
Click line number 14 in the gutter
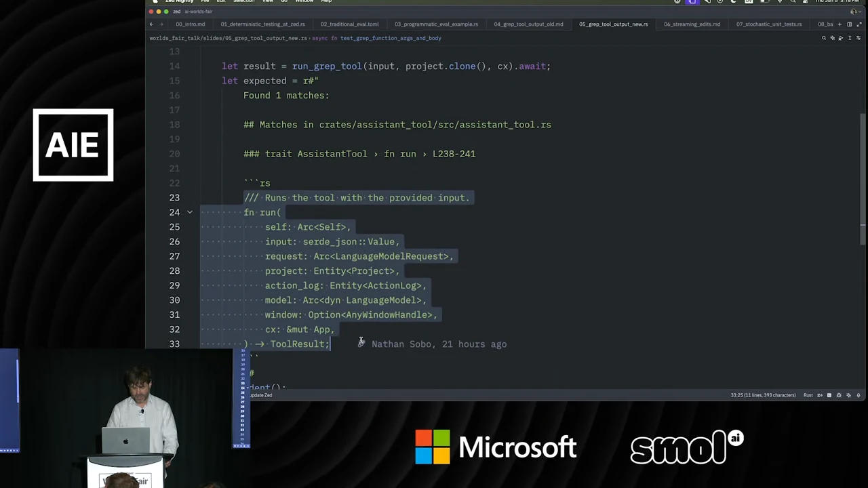(174, 66)
